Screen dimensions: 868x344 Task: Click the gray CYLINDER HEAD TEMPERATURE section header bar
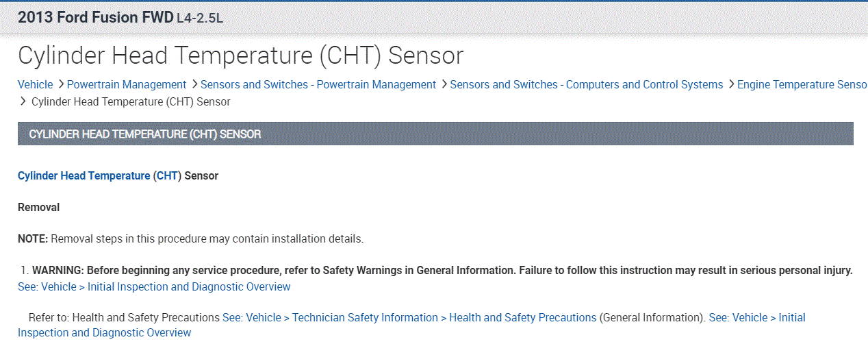coord(435,134)
